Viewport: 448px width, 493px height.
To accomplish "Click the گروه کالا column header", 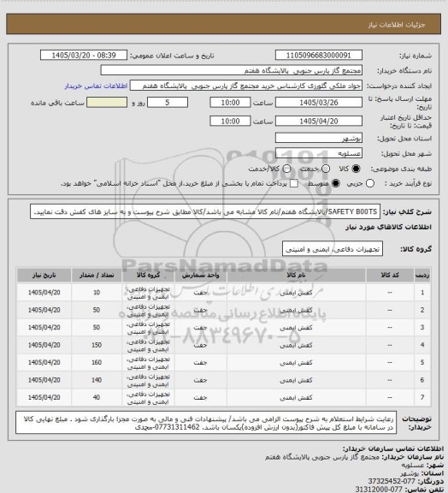I will point(148,276).
